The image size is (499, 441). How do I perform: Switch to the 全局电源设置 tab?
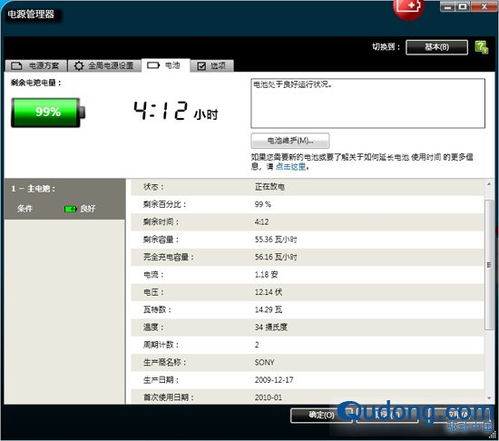pos(104,66)
